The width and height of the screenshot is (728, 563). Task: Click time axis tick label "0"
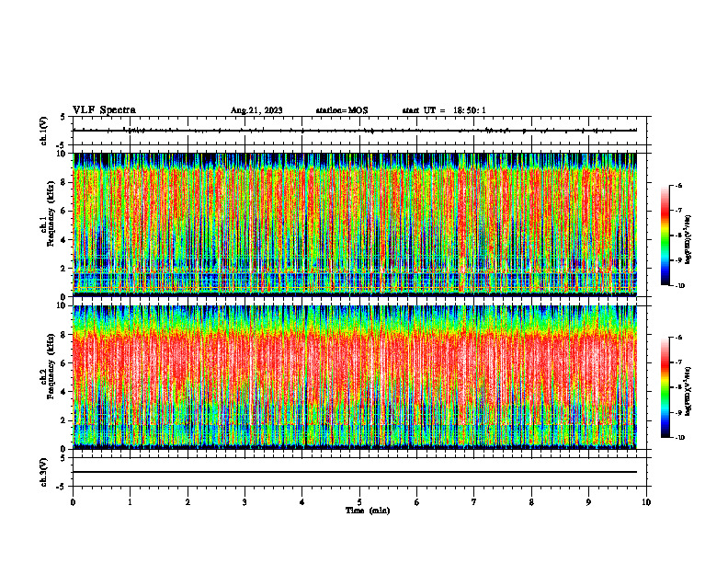(73, 502)
